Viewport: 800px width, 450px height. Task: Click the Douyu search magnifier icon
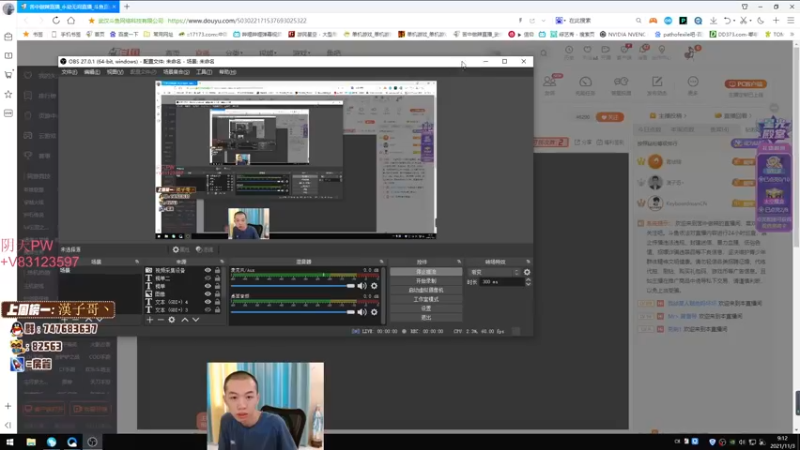pyautogui.click(x=544, y=53)
